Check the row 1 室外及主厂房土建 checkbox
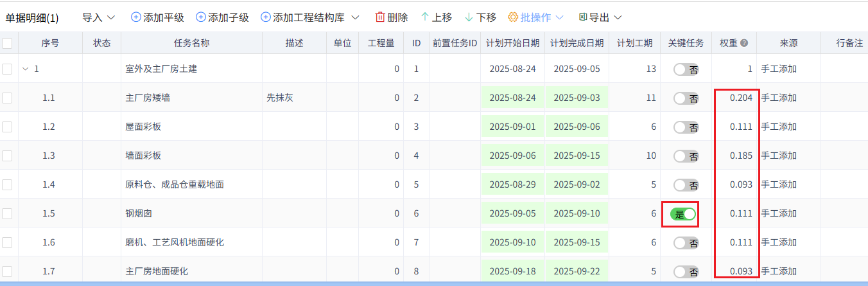 click(x=7, y=69)
